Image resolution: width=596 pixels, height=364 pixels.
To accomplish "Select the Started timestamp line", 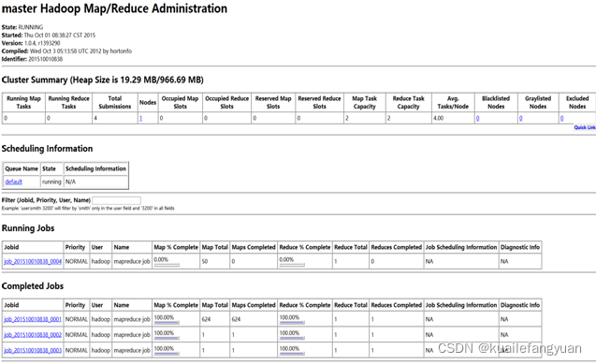I will (49, 35).
